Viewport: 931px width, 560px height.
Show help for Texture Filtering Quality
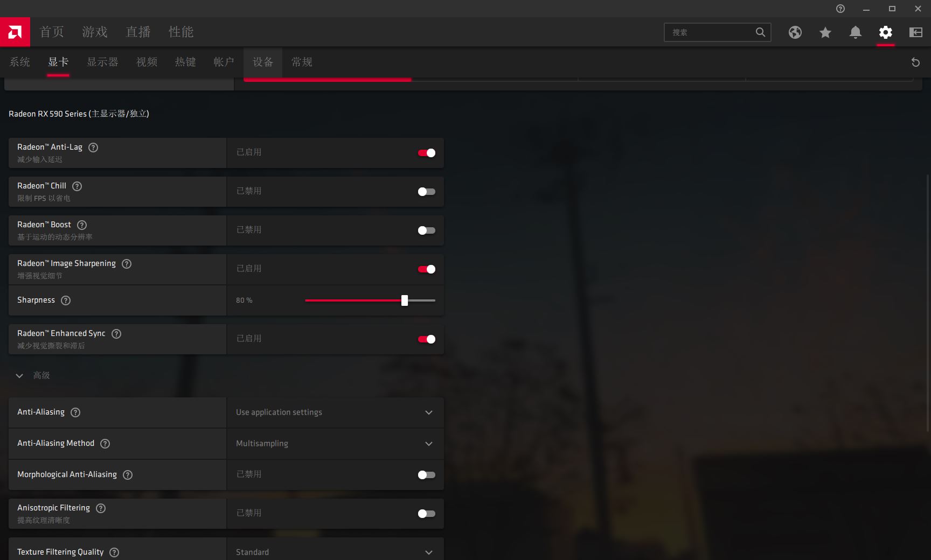pos(114,552)
